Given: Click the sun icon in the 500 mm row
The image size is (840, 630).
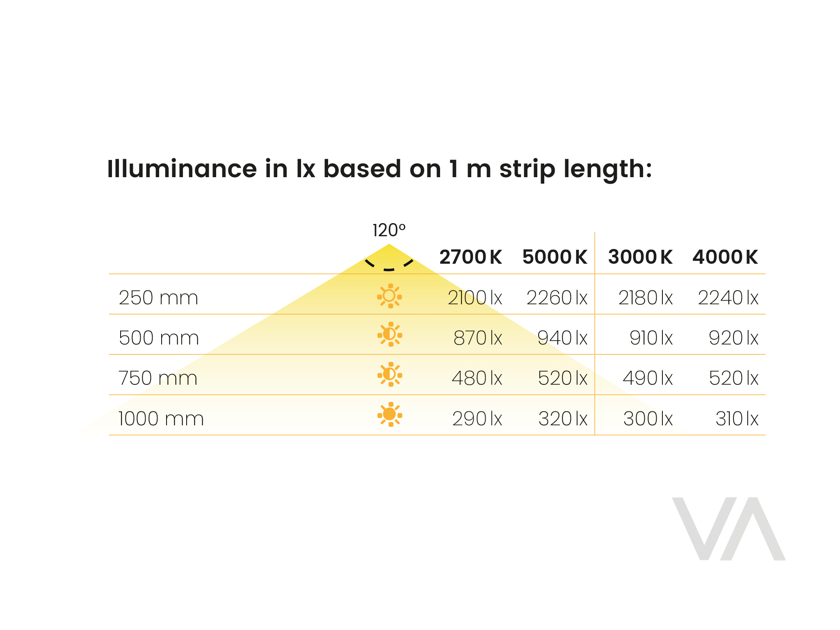Looking at the screenshot, I should pyautogui.click(x=390, y=334).
